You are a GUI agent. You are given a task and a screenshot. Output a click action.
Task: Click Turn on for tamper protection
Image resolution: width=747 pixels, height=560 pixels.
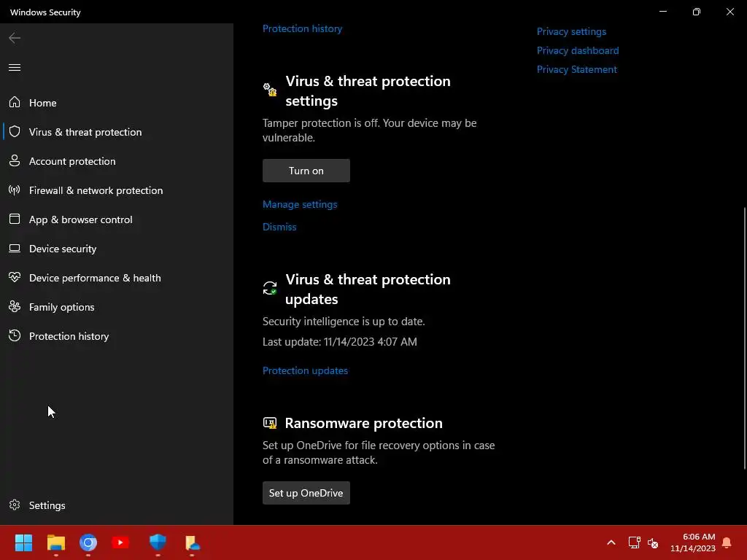click(x=306, y=171)
